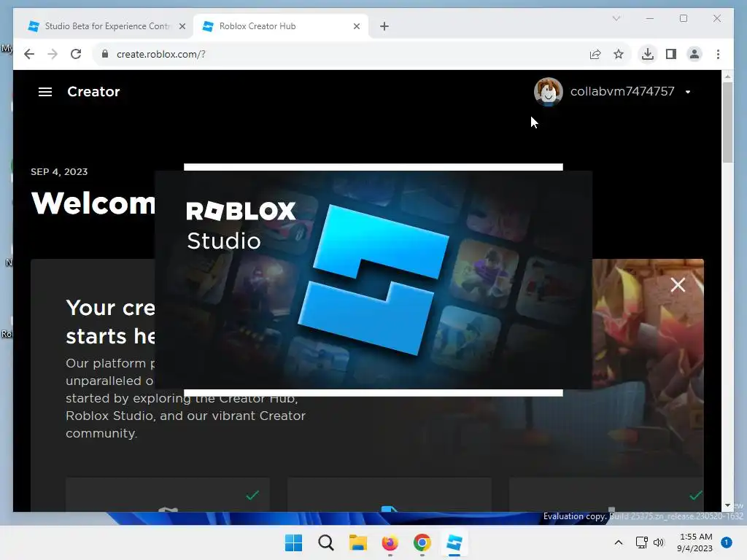Open the collabvm7474757 username menu
This screenshot has width=747, height=560.
coord(622,91)
